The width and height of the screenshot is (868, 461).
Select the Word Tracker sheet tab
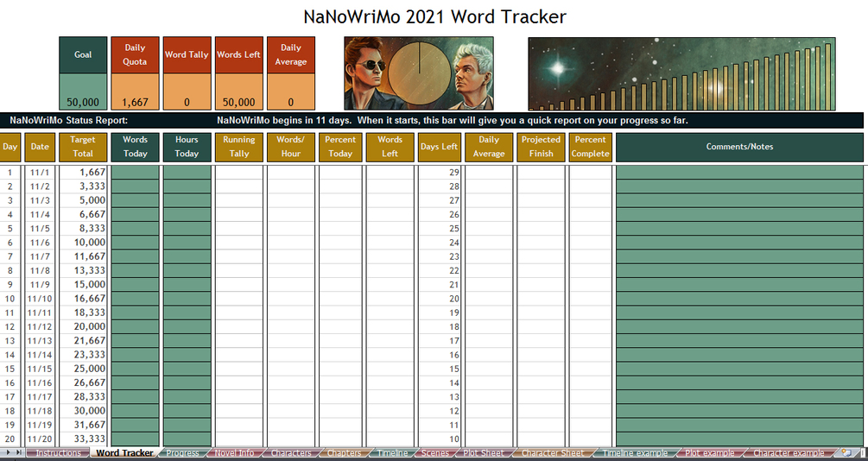[x=124, y=452]
